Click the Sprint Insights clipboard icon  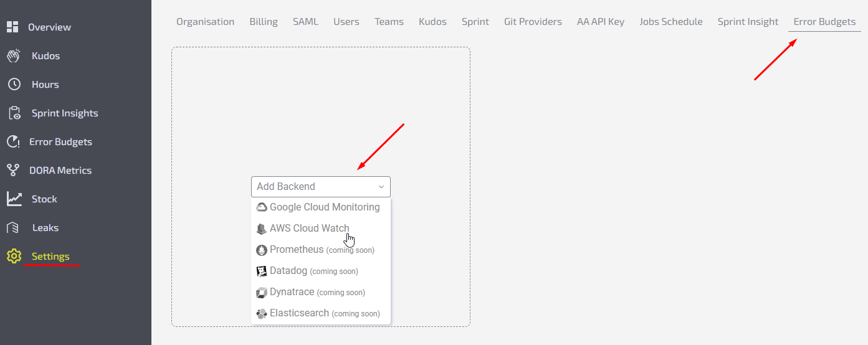coord(14,113)
